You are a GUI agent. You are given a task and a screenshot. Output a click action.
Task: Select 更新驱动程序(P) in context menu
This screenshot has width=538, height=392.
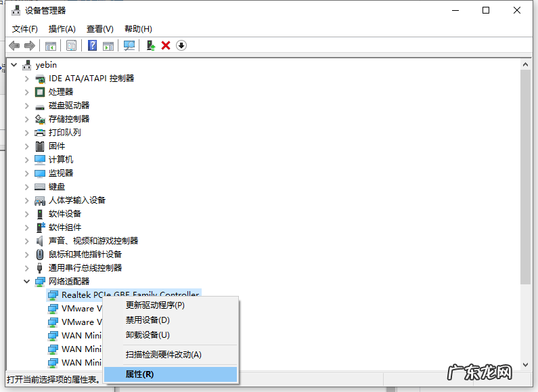point(155,305)
